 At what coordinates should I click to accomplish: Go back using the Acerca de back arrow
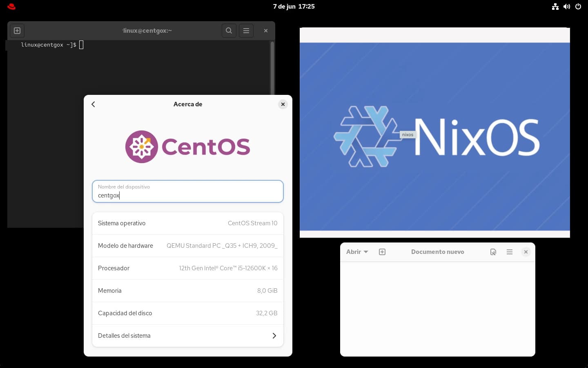(93, 104)
